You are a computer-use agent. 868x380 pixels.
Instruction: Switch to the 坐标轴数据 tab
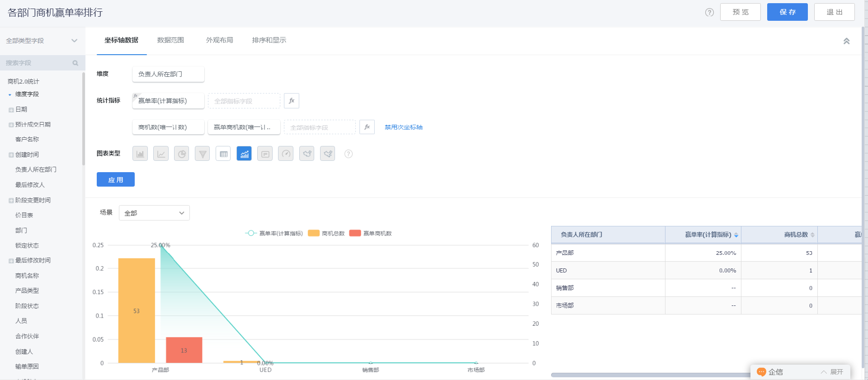[122, 40]
